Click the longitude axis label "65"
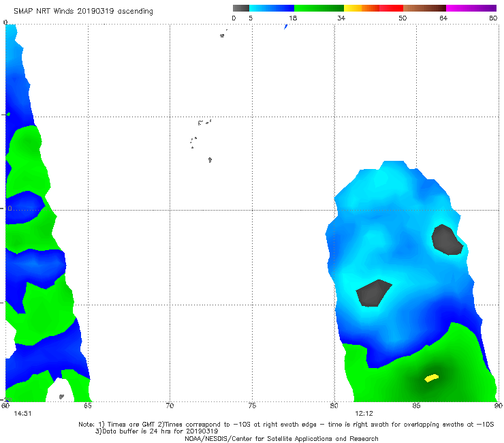The width and height of the screenshot is (504, 443). click(88, 406)
